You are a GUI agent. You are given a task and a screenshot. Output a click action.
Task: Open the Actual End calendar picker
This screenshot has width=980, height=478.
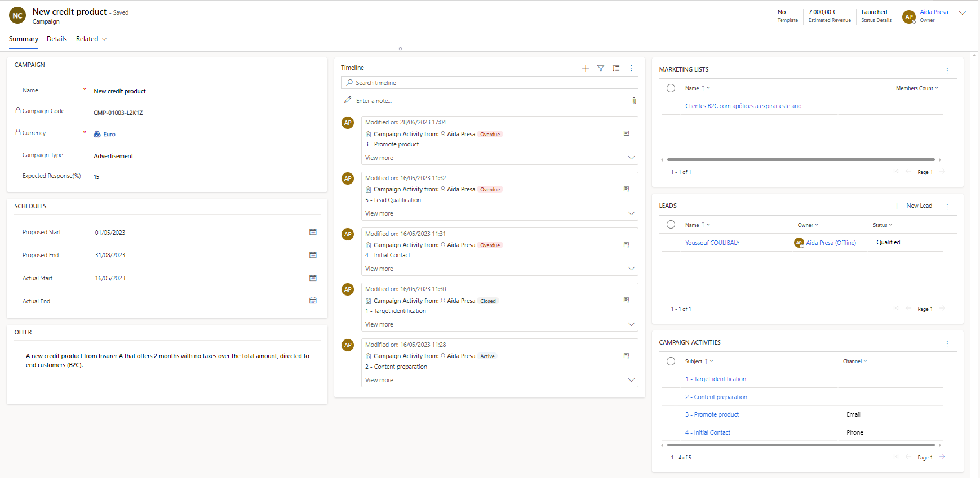click(313, 301)
